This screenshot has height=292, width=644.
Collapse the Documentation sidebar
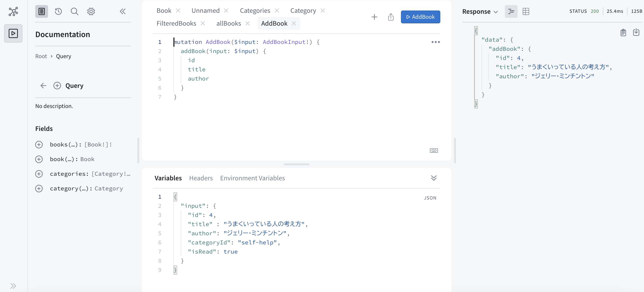(x=123, y=11)
